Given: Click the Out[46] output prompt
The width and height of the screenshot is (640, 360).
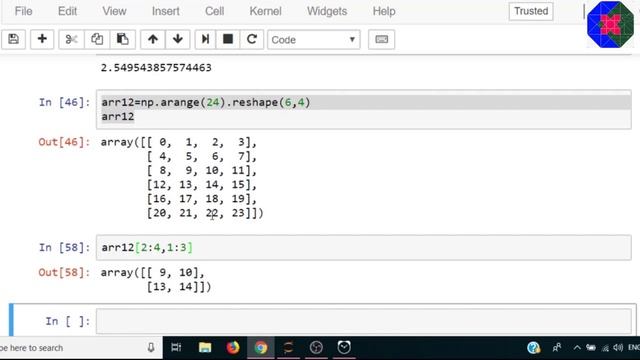Looking at the screenshot, I should 64,142.
